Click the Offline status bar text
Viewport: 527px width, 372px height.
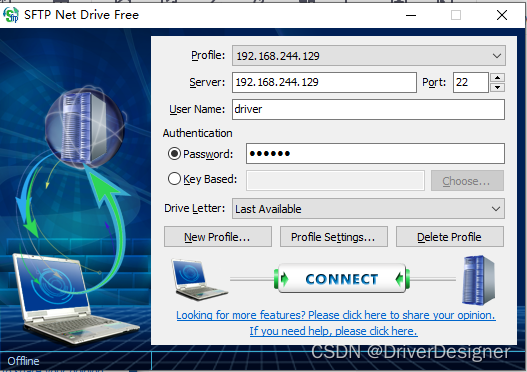(23, 361)
